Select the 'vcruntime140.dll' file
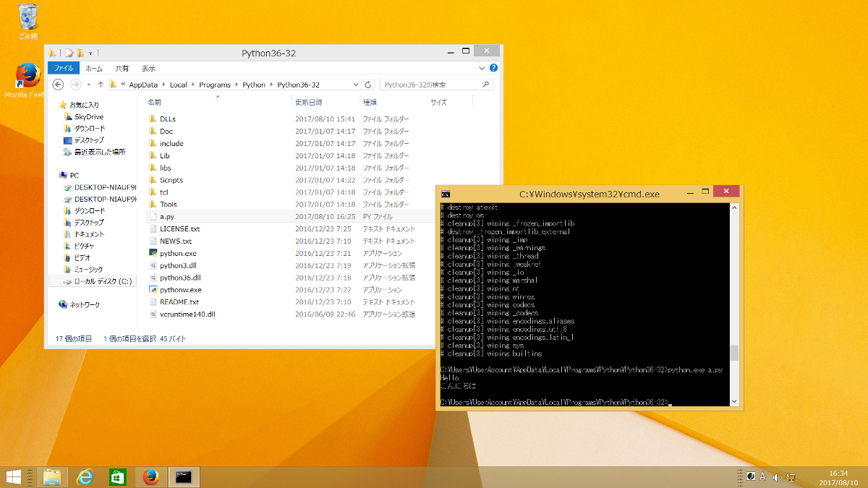868x488 pixels. coord(187,314)
